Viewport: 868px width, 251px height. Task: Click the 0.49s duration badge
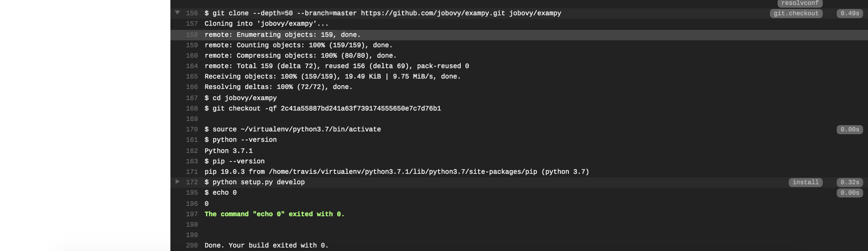pos(850,13)
